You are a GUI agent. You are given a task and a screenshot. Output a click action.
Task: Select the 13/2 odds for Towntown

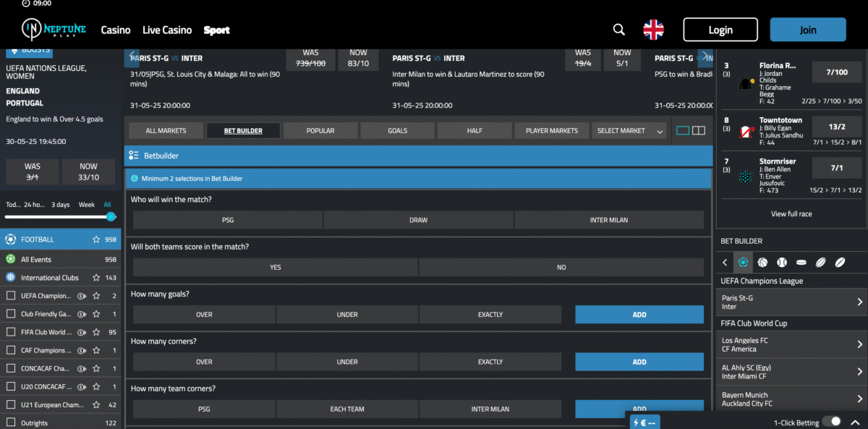click(836, 127)
